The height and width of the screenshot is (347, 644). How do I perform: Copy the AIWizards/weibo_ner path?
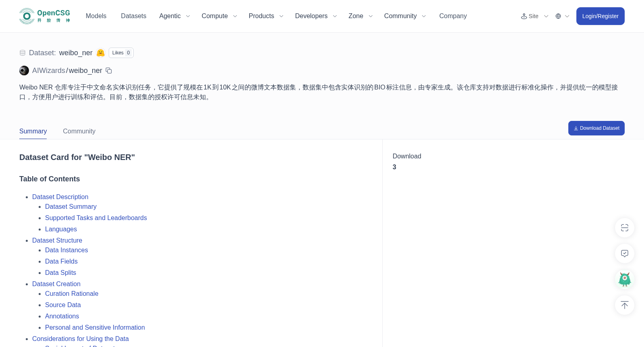[109, 71]
